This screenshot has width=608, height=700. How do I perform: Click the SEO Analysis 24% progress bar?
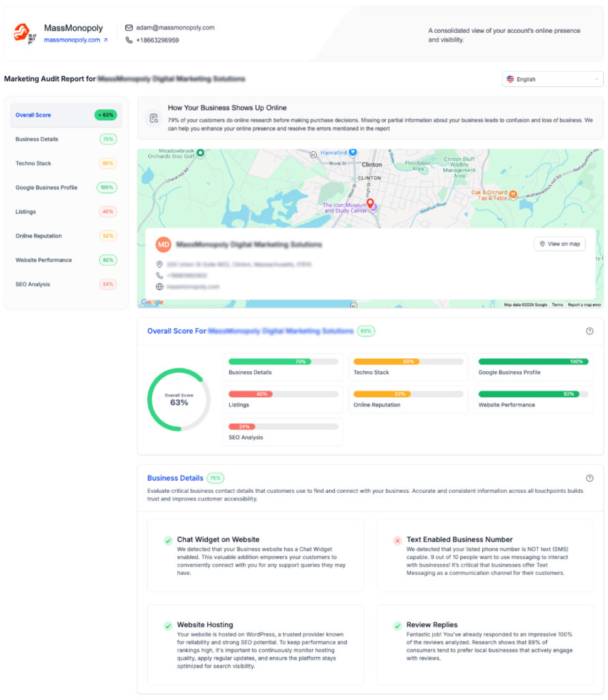point(283,427)
